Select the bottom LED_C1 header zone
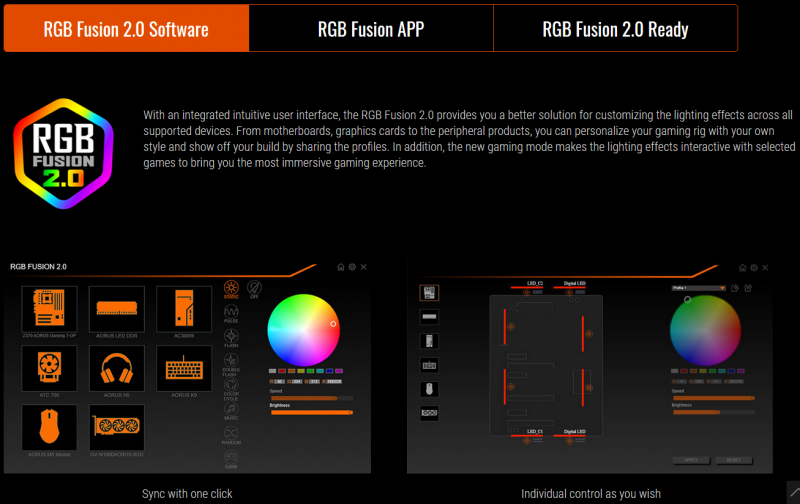This screenshot has width=800, height=504. pos(527,437)
